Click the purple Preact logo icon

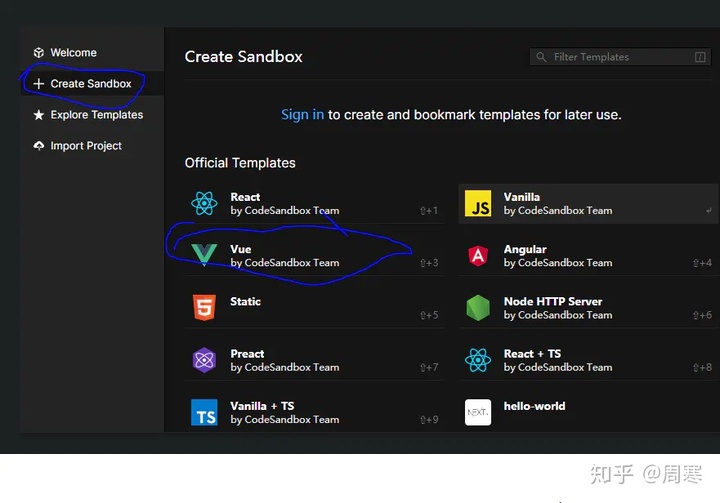coord(204,360)
